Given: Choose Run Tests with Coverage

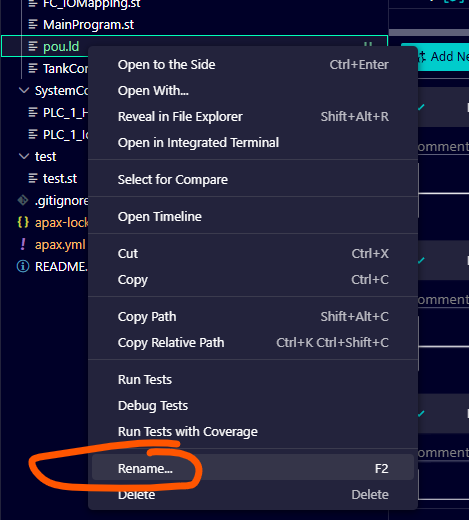Looking at the screenshot, I should coord(253,432).
